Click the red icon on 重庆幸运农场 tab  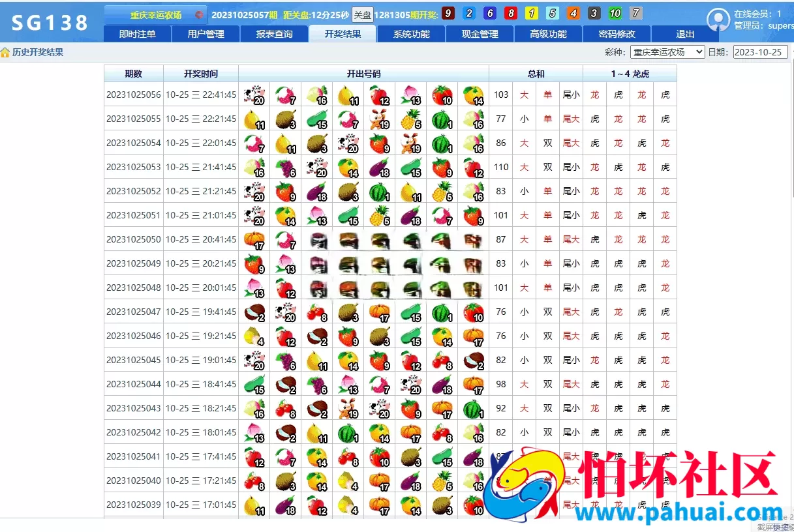click(199, 15)
